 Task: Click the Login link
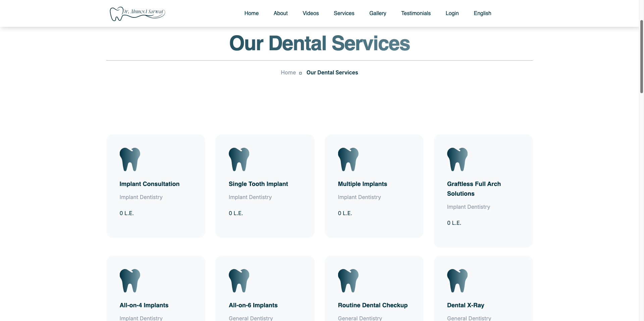452,13
